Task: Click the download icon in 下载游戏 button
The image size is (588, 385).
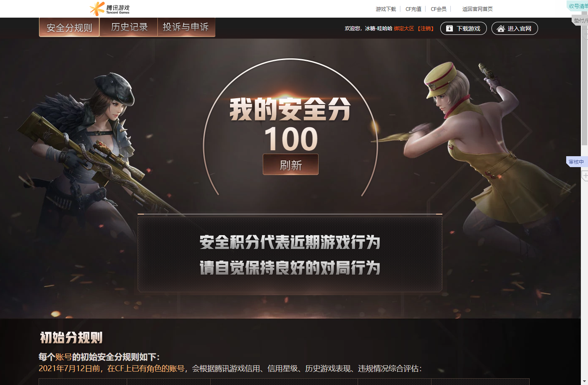Action: point(449,29)
